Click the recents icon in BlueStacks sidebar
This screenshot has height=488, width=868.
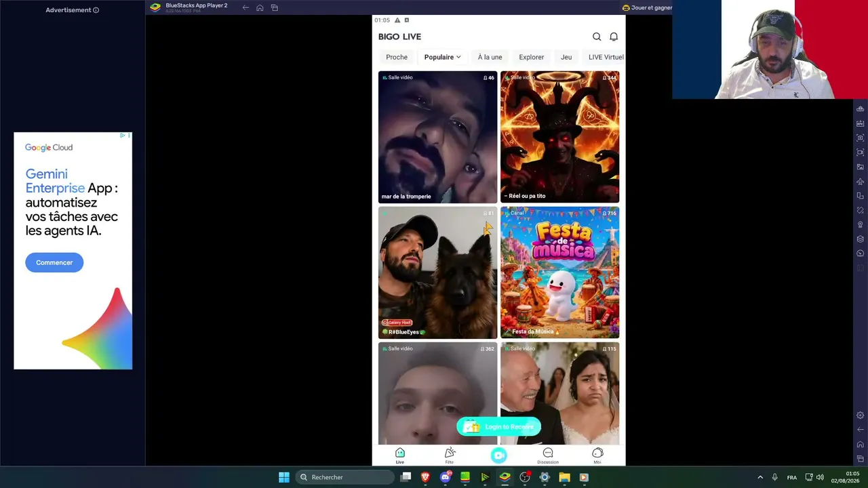861,459
